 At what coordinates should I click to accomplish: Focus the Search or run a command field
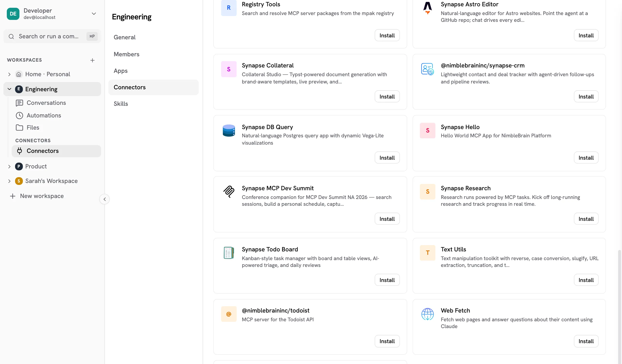52,36
